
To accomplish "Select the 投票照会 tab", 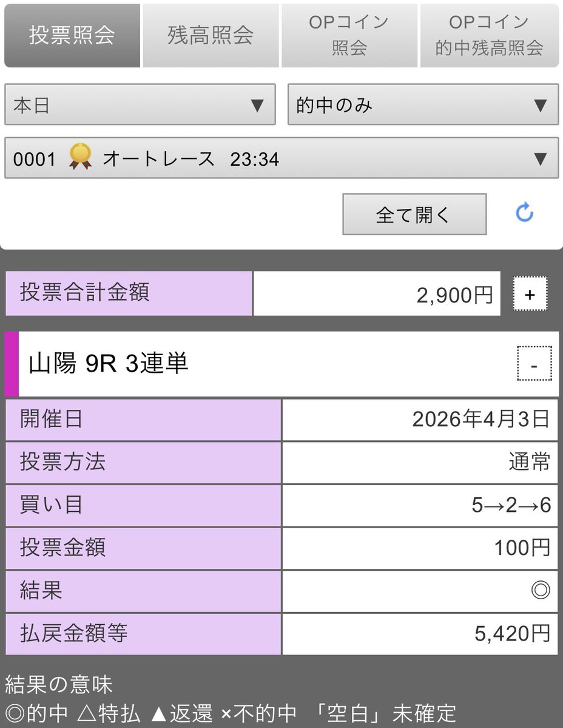I will [72, 33].
